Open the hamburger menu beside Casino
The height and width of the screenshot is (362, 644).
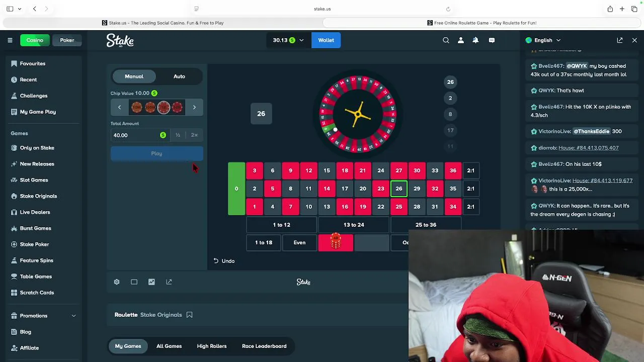10,40
